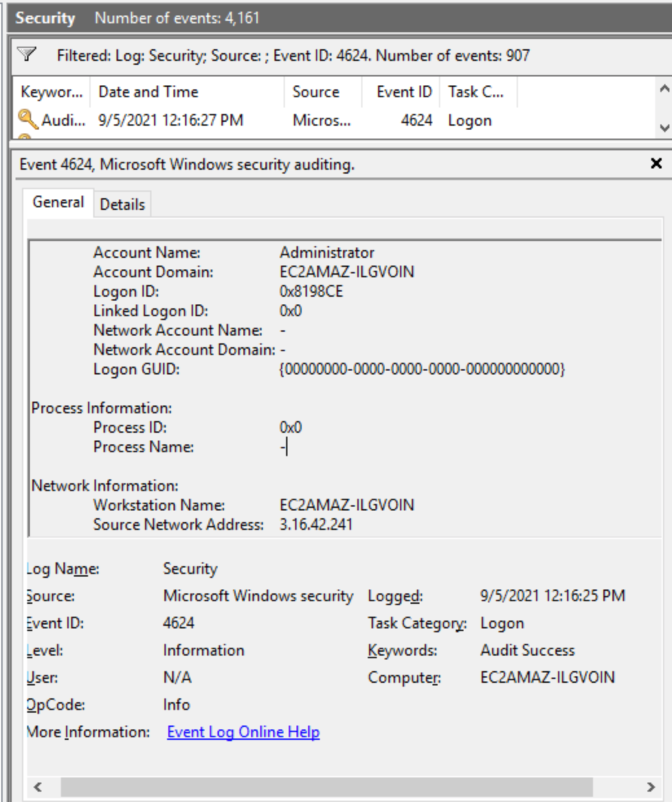Click Logon cell in event row
This screenshot has height=802, width=672.
pyautogui.click(x=470, y=120)
